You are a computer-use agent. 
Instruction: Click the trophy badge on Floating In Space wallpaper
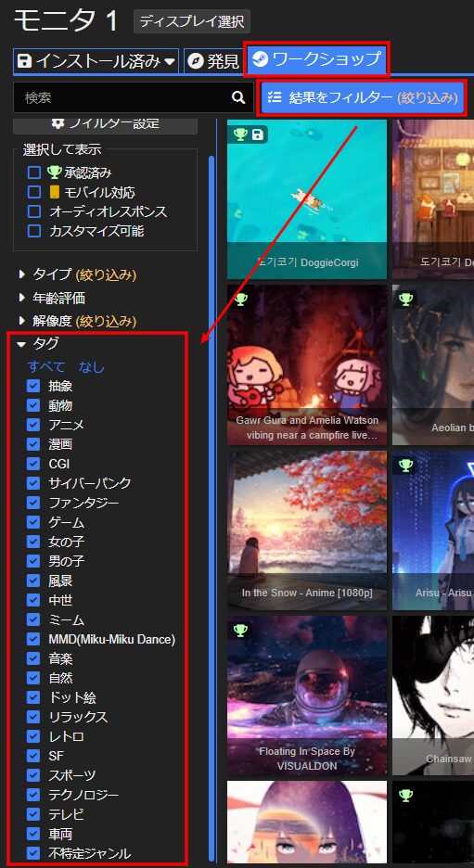tap(241, 630)
